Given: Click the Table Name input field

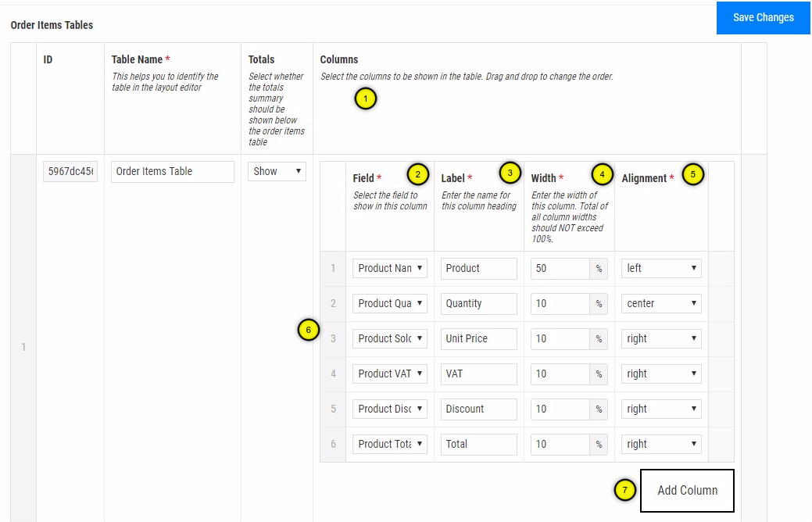Looking at the screenshot, I should tap(173, 171).
